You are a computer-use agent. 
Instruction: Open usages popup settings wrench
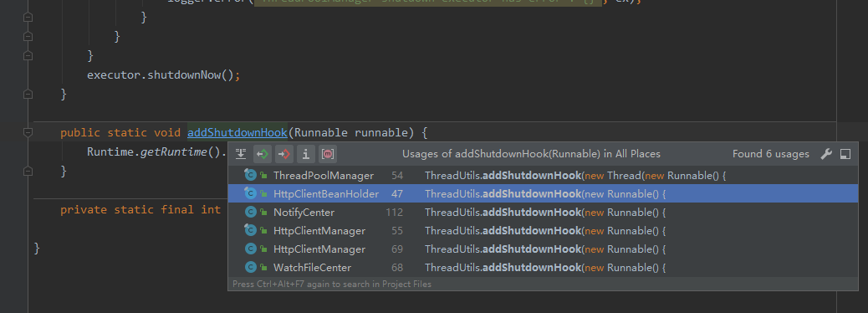[826, 154]
